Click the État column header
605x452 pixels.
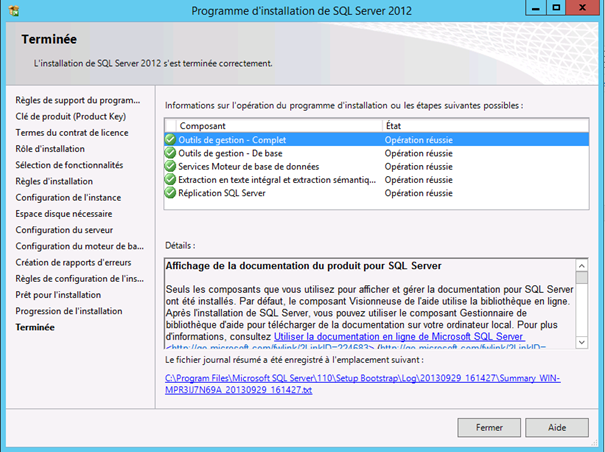click(485, 126)
